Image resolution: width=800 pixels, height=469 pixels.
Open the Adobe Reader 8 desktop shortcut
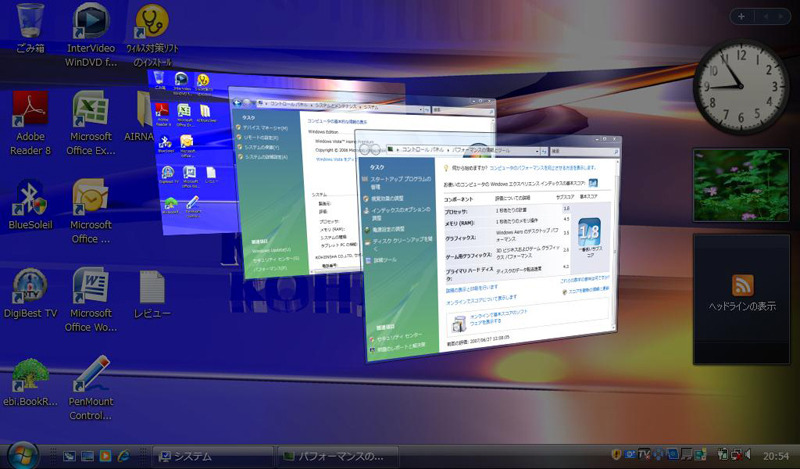pyautogui.click(x=30, y=122)
